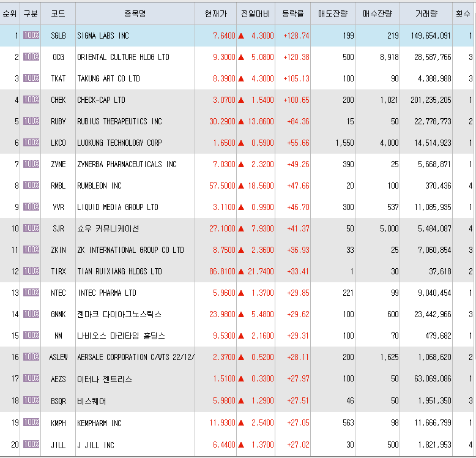The height and width of the screenshot is (458, 476).
Task: Sort by 현재가 column header
Action: 215,13
